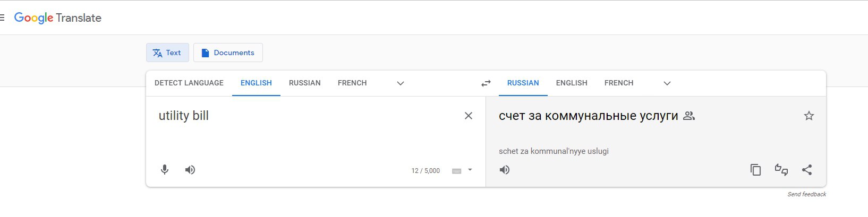
Task: Rate this translation
Action: (x=781, y=170)
